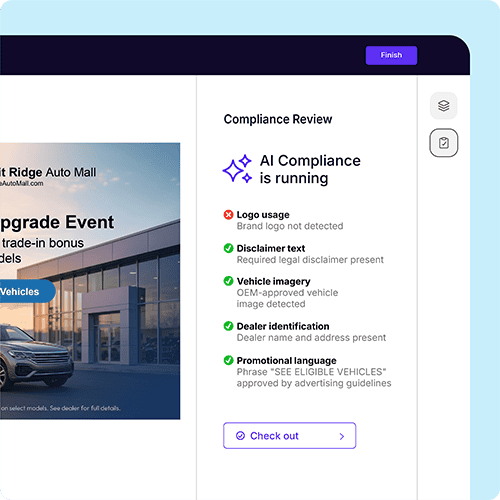
Task: Click the SUV image in the ad preview
Action: [x=36, y=356]
